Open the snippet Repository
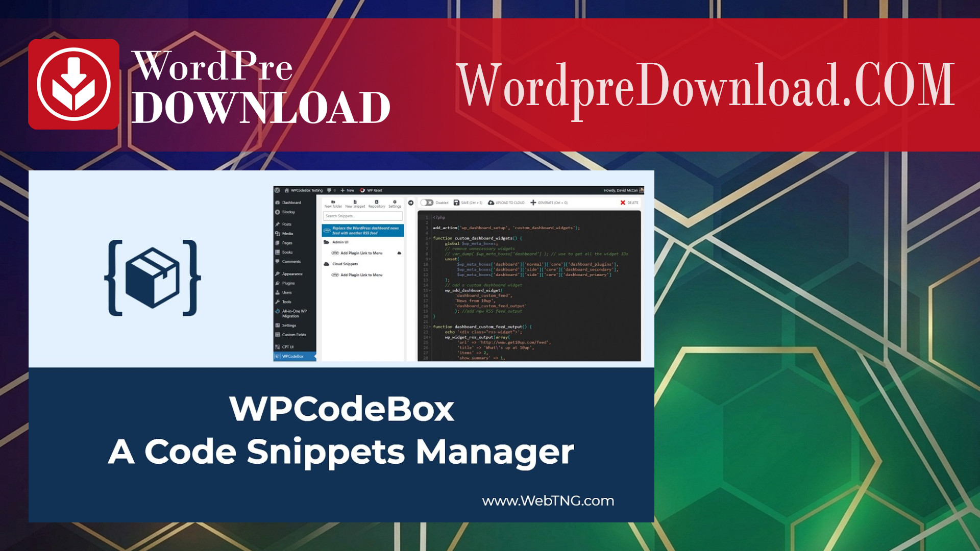This screenshot has width=980, height=551. pos(377,204)
